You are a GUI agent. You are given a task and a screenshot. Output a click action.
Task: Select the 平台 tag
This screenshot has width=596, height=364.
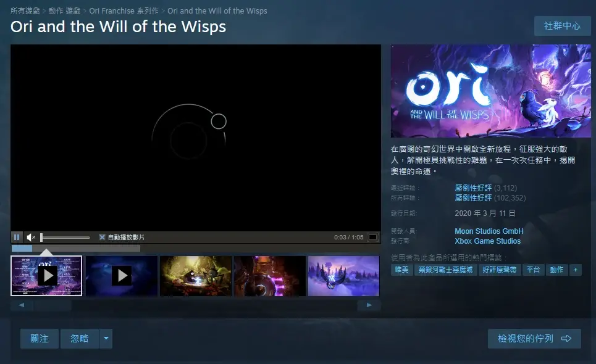pyautogui.click(x=533, y=270)
